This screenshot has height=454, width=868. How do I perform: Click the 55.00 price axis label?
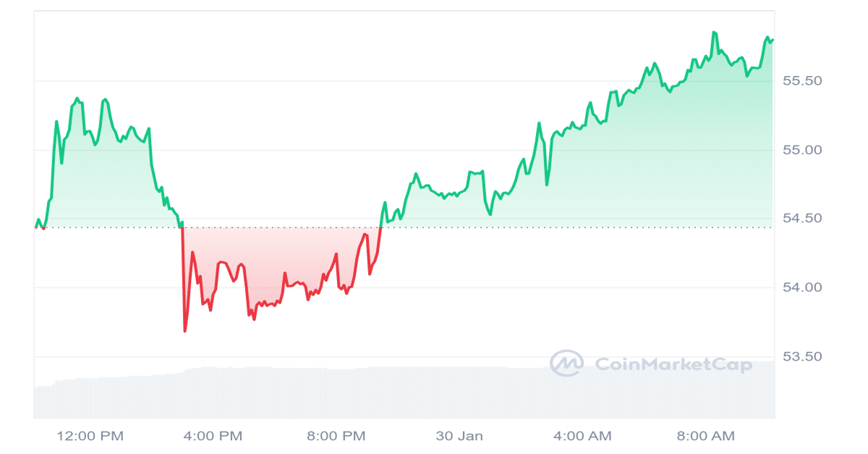803,150
